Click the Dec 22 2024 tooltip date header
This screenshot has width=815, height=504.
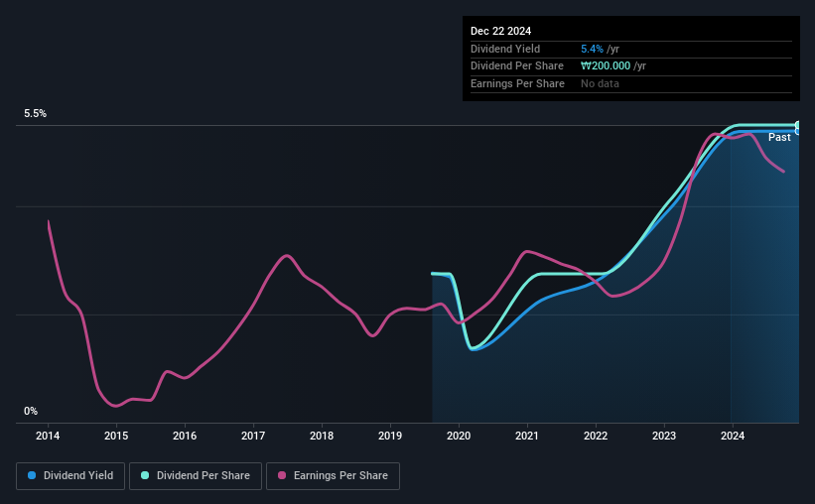pos(500,31)
